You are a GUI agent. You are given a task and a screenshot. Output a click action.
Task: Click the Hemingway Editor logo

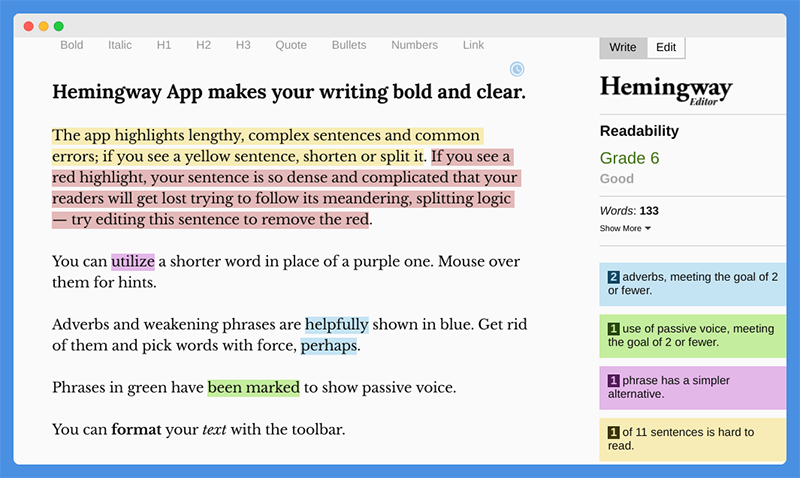coord(666,90)
